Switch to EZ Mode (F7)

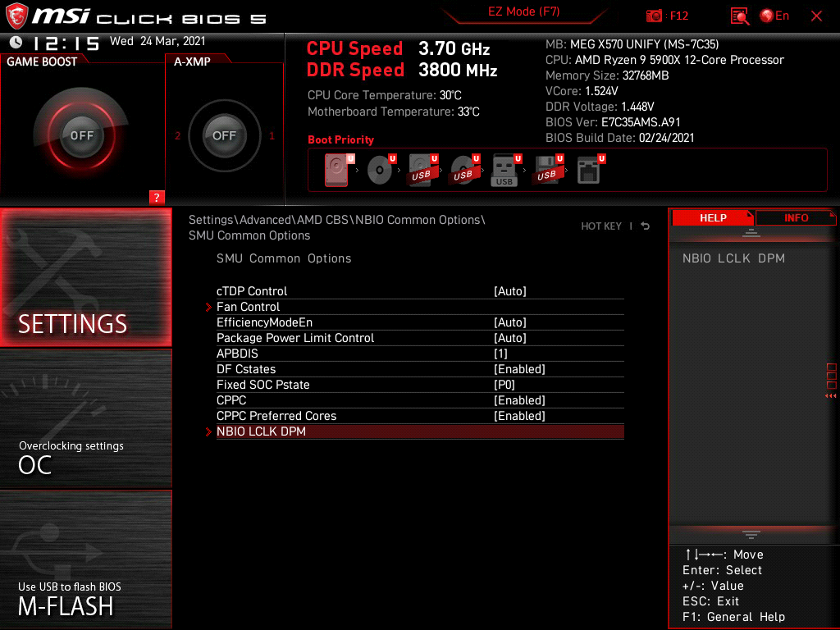tap(523, 11)
